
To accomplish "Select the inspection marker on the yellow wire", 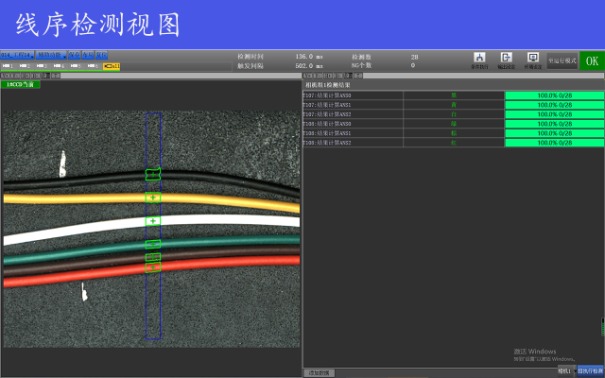I will [153, 197].
